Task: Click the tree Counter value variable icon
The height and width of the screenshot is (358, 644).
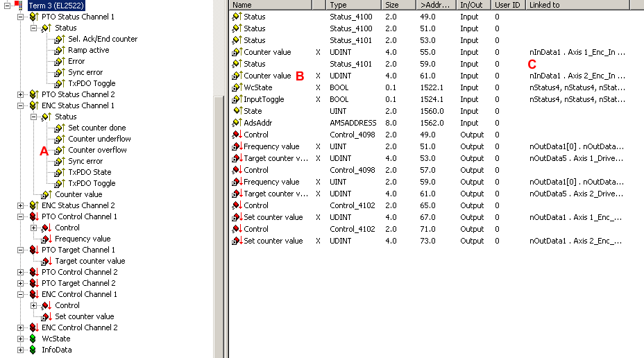Action: [46, 194]
